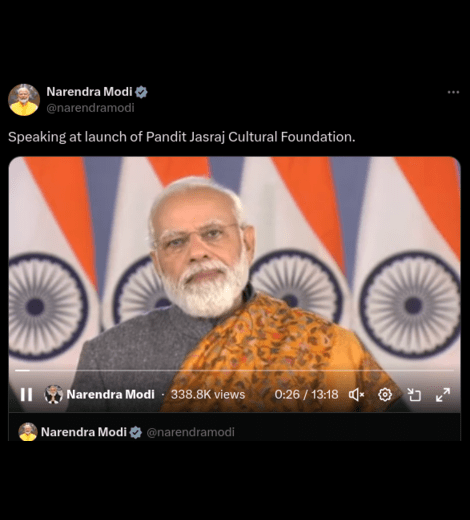Image resolution: width=470 pixels, height=520 pixels.
Task: Click the 0:26 / 13:18 time display
Action: [x=306, y=395]
